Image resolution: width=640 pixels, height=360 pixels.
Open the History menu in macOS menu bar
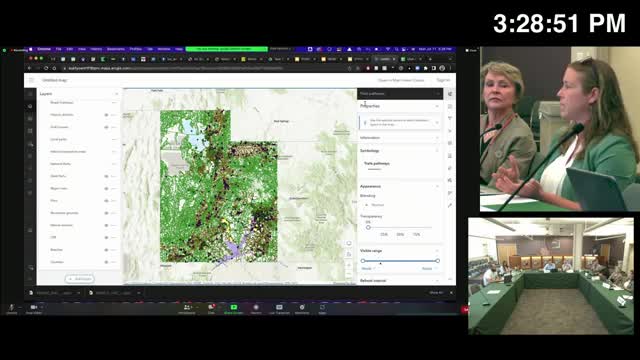tap(96, 49)
